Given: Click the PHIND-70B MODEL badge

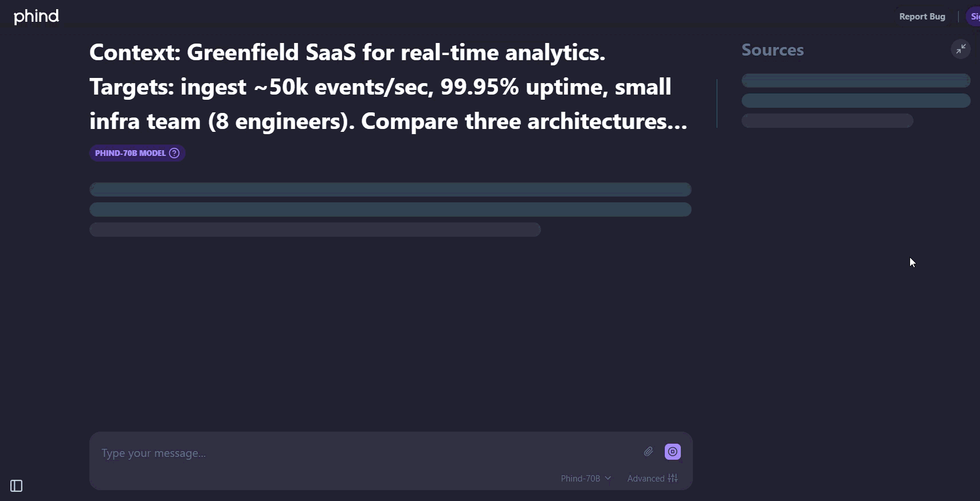Looking at the screenshot, I should click(130, 153).
